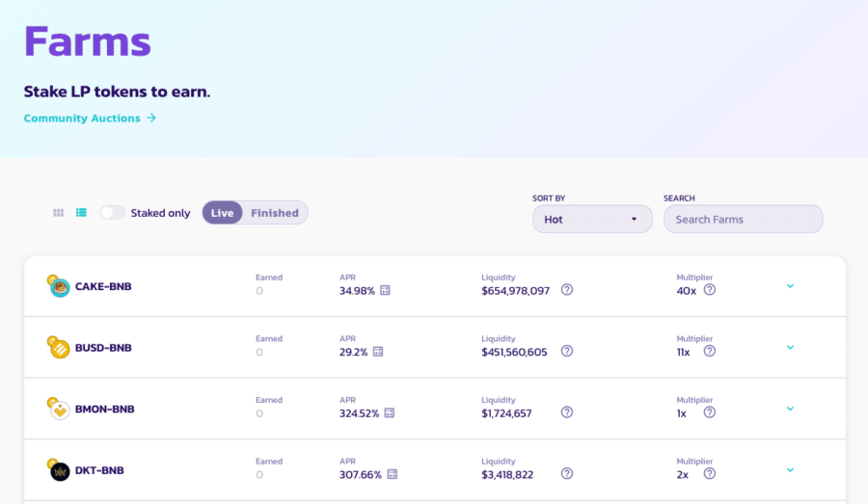Image resolution: width=868 pixels, height=504 pixels.
Task: Expand the CAKE-BNB farm row
Action: tap(790, 286)
